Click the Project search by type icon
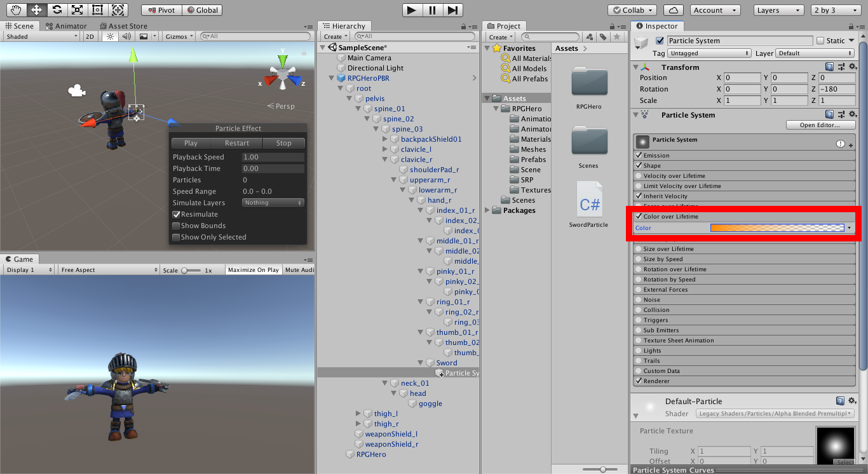Image resolution: width=868 pixels, height=474 pixels. [590, 37]
